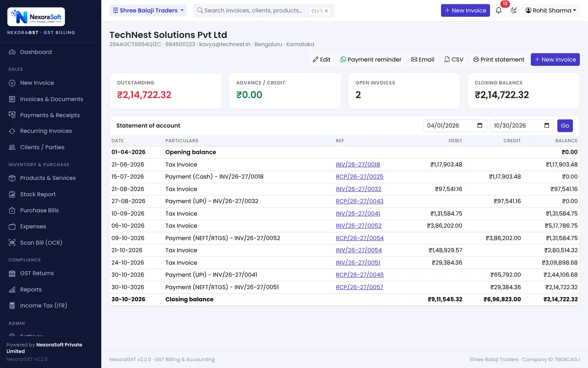Navigate to Clients / Parties
This screenshot has width=588, height=368.
click(42, 147)
